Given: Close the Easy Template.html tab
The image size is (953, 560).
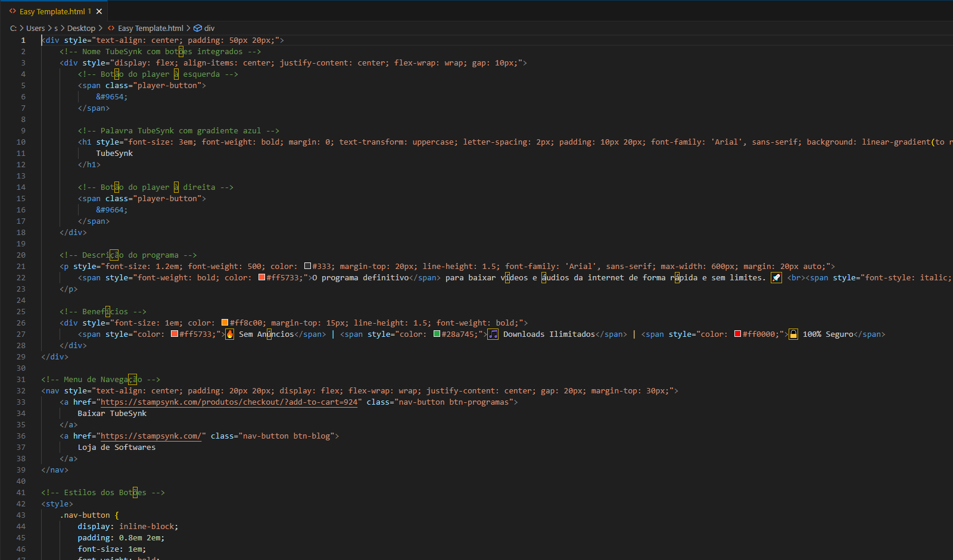Looking at the screenshot, I should tap(99, 11).
